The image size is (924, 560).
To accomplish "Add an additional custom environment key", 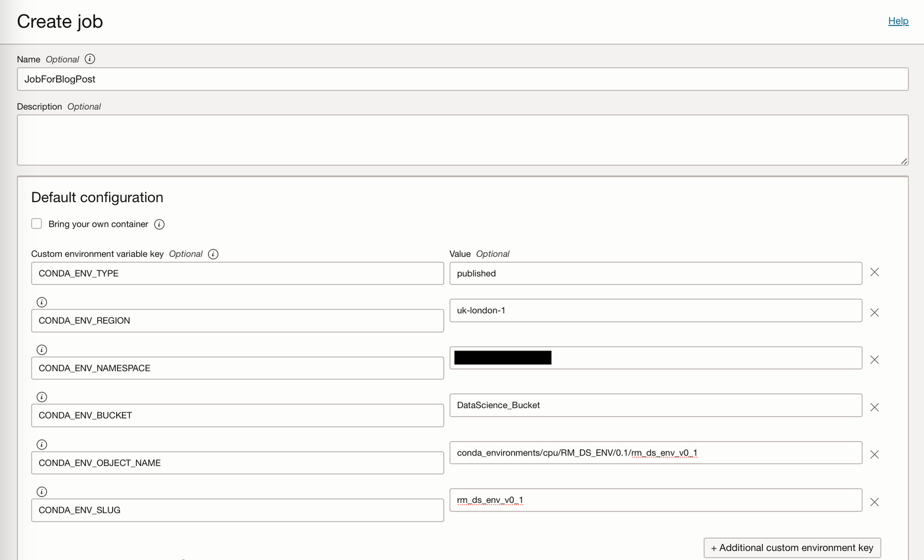I will tap(791, 547).
